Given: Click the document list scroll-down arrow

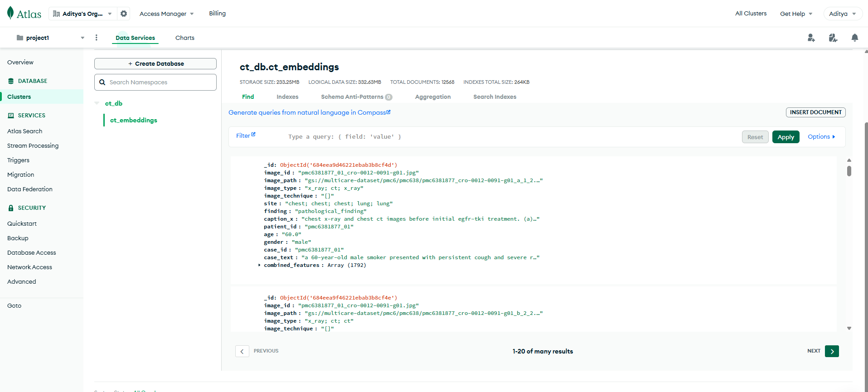Looking at the screenshot, I should point(849,328).
